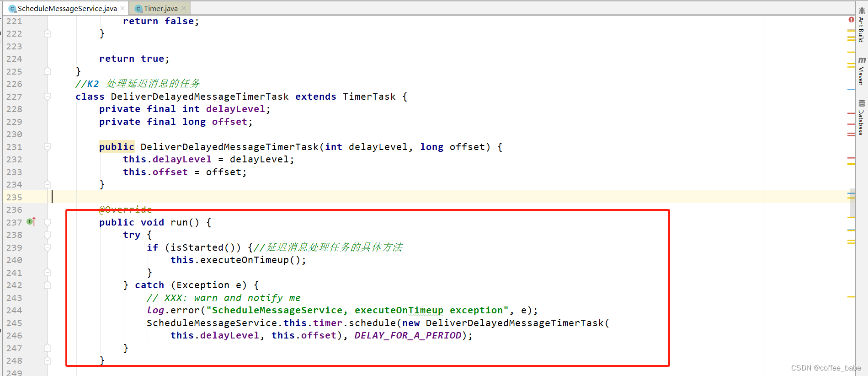Click executeOnTimeup() call on line 240
This screenshot has height=376, width=868.
(250, 260)
